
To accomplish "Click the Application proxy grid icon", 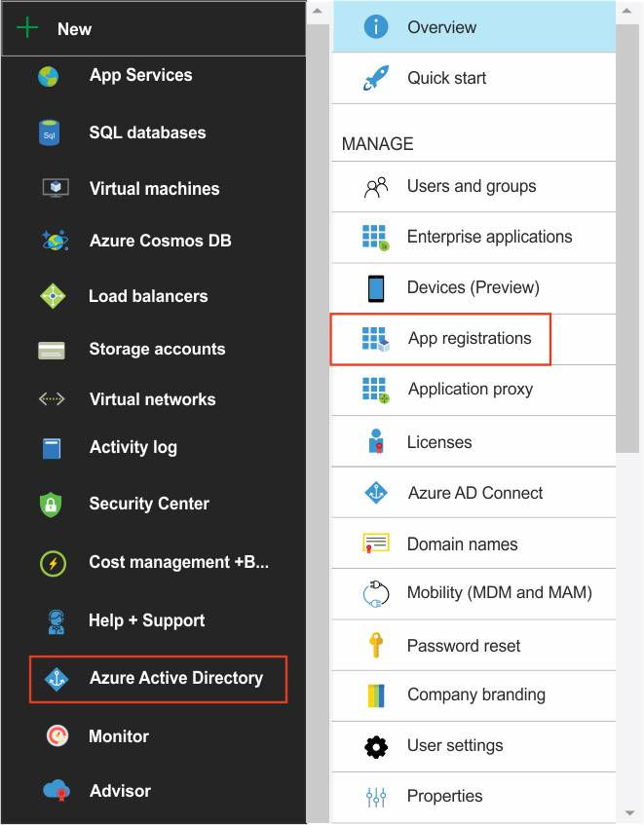I will coord(376,390).
